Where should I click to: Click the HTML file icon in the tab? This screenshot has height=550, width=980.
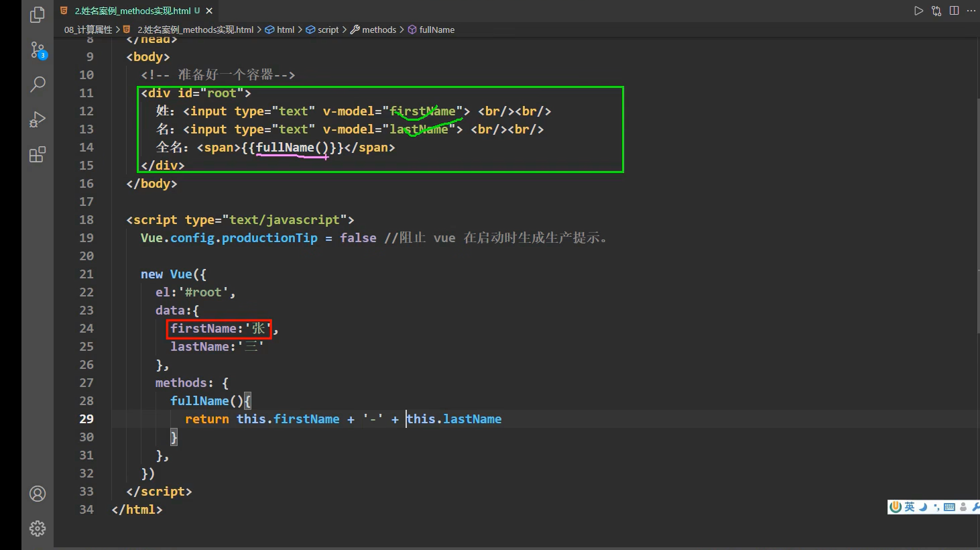[x=64, y=11]
